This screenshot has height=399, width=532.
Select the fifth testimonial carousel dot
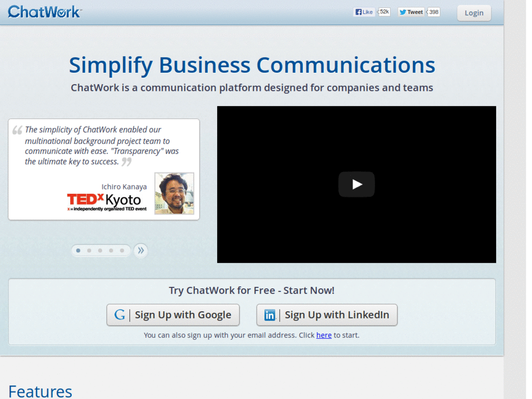pos(122,250)
